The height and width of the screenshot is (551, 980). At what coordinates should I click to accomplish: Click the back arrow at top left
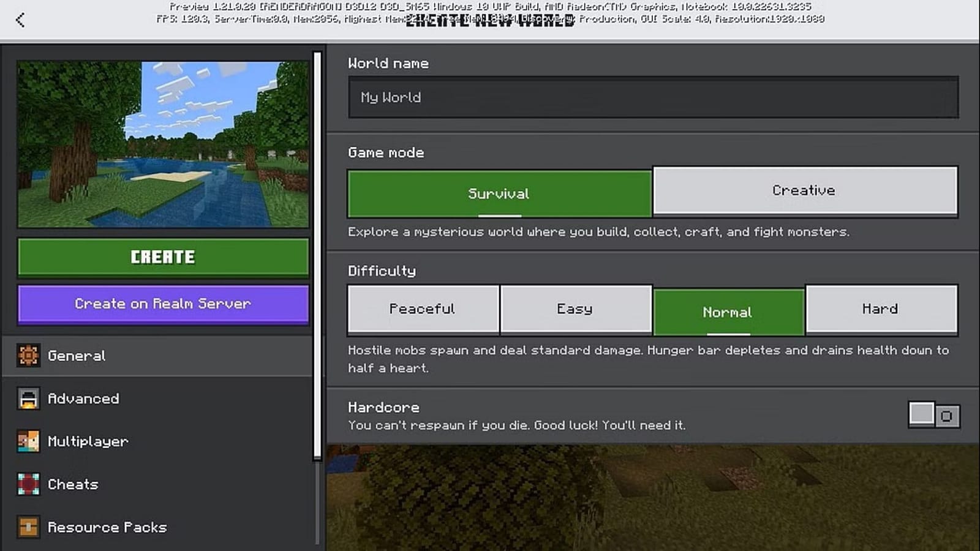(x=20, y=20)
